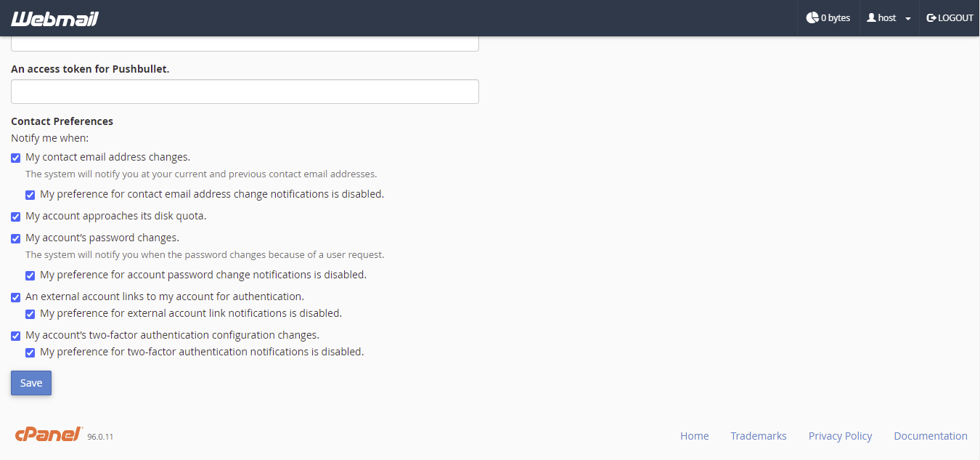Focus the Pushbullet access token field

click(245, 92)
